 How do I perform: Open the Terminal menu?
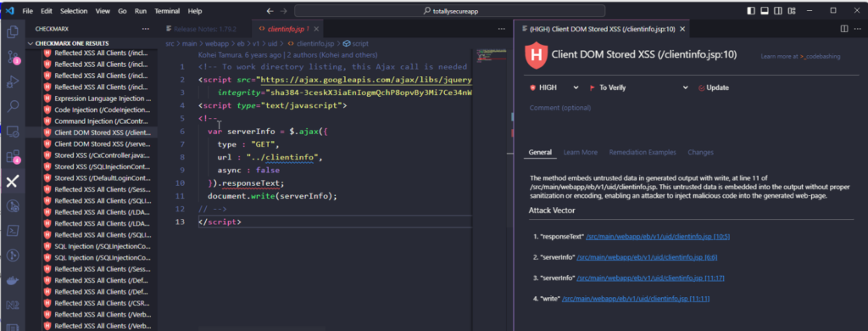tap(167, 11)
